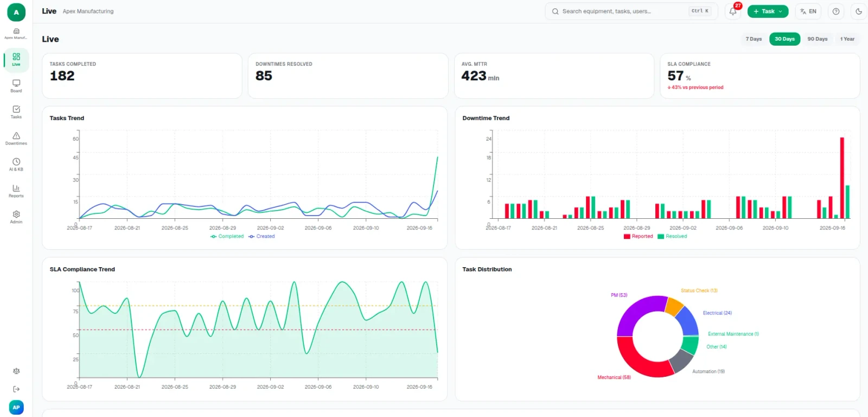Viewport: 868px width, 417px height.
Task: Click the 'Automation (19)' chart label
Action: [709, 372]
